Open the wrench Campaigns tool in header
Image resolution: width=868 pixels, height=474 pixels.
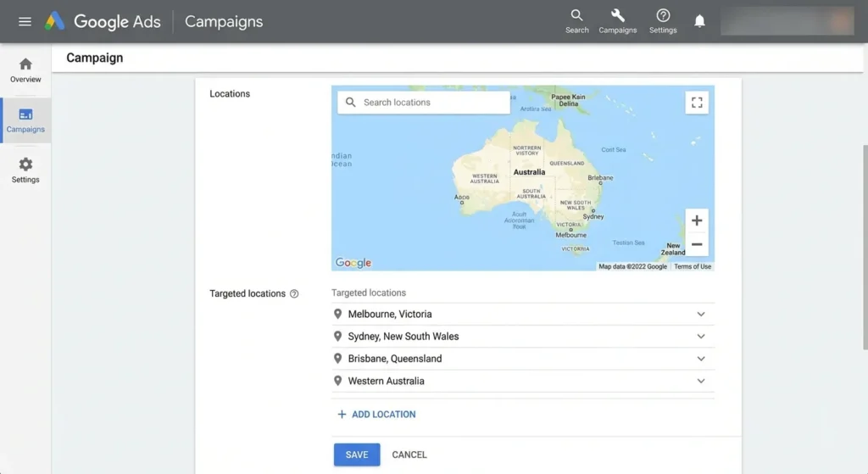coord(617,21)
